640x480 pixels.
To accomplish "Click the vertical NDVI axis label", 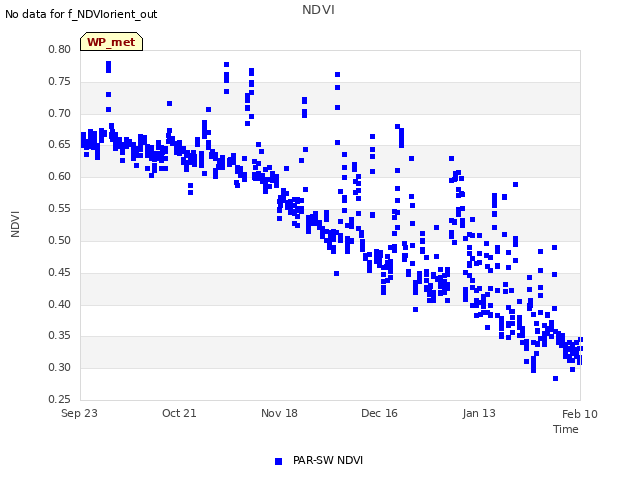I will [15, 224].
